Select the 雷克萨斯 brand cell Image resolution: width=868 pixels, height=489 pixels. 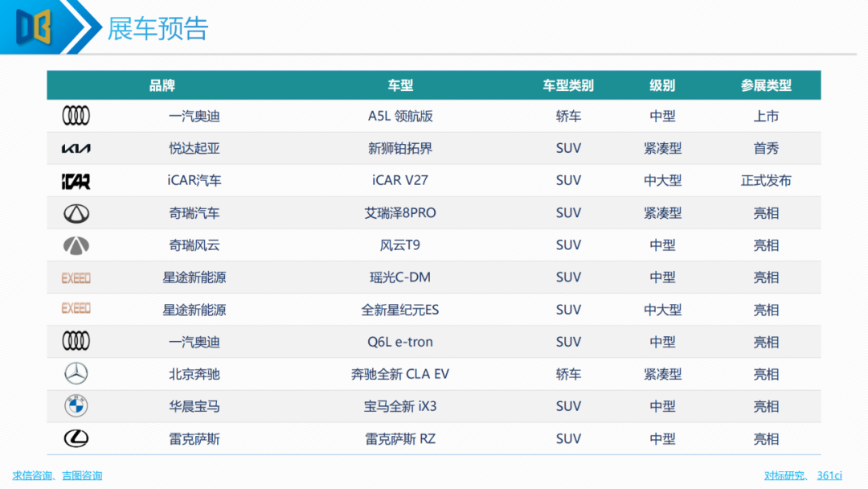194,439
